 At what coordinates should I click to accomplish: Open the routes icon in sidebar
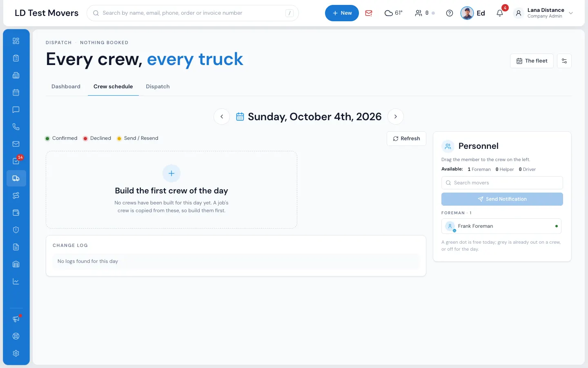pyautogui.click(x=16, y=195)
